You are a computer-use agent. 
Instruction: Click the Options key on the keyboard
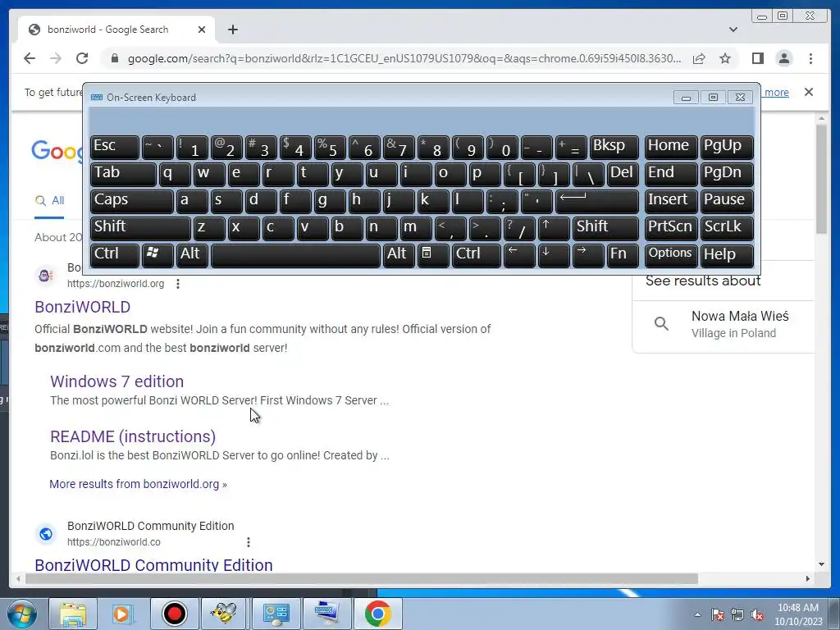pos(671,255)
